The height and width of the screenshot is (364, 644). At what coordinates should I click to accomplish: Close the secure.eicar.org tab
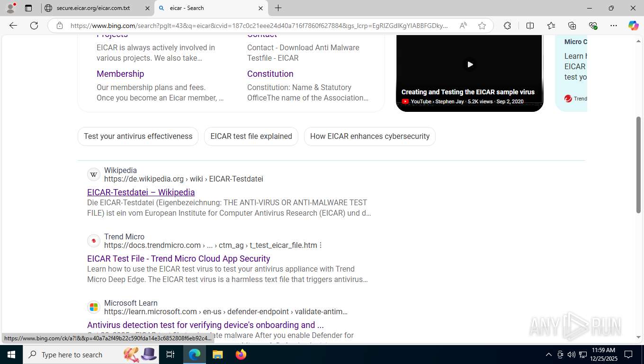(147, 8)
